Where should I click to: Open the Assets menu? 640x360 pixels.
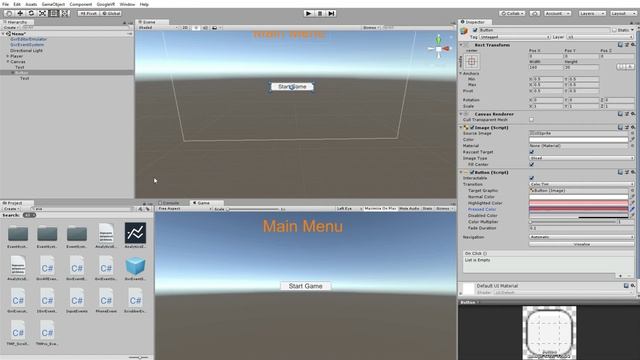pyautogui.click(x=31, y=4)
